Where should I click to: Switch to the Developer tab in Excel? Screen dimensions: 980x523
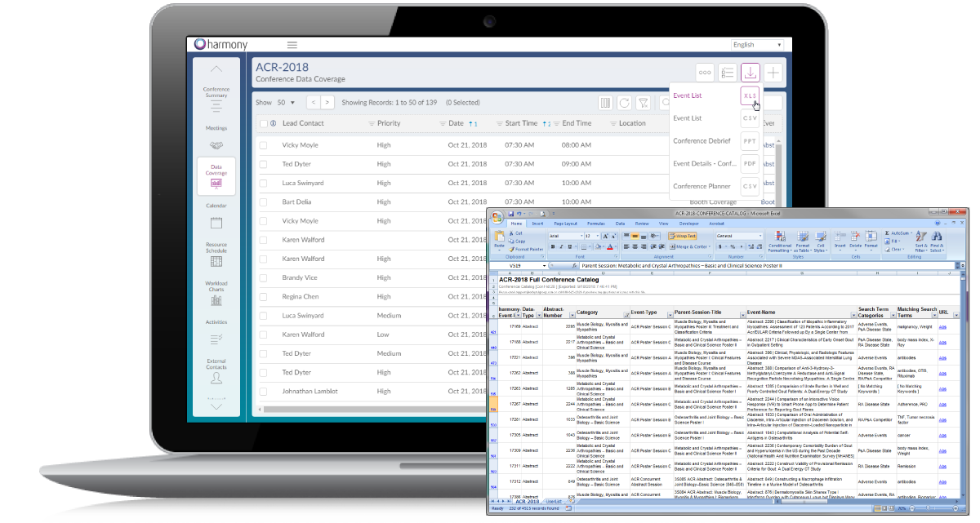coord(690,223)
